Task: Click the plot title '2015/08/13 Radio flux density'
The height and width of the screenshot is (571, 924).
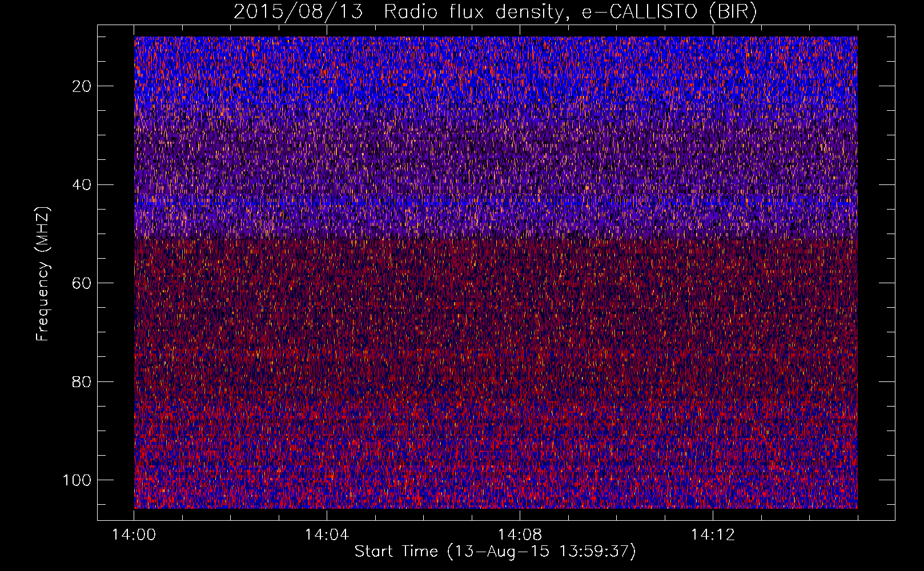Action: [x=398, y=12]
